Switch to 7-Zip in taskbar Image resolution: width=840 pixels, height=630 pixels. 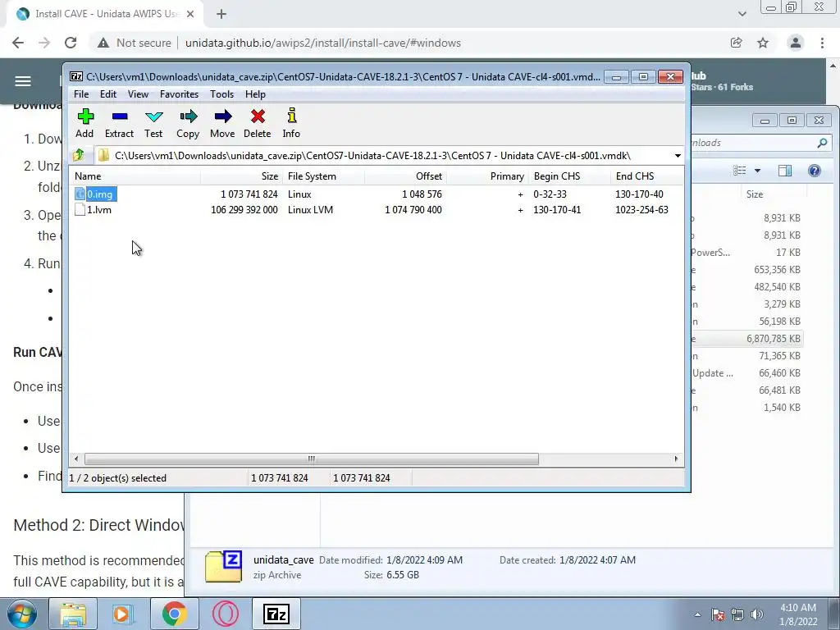[x=276, y=614]
